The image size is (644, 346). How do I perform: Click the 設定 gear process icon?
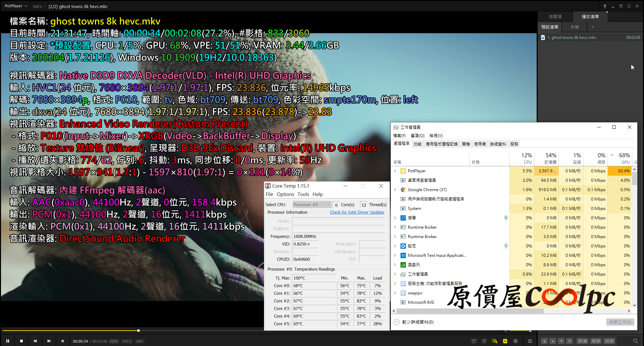(x=403, y=246)
